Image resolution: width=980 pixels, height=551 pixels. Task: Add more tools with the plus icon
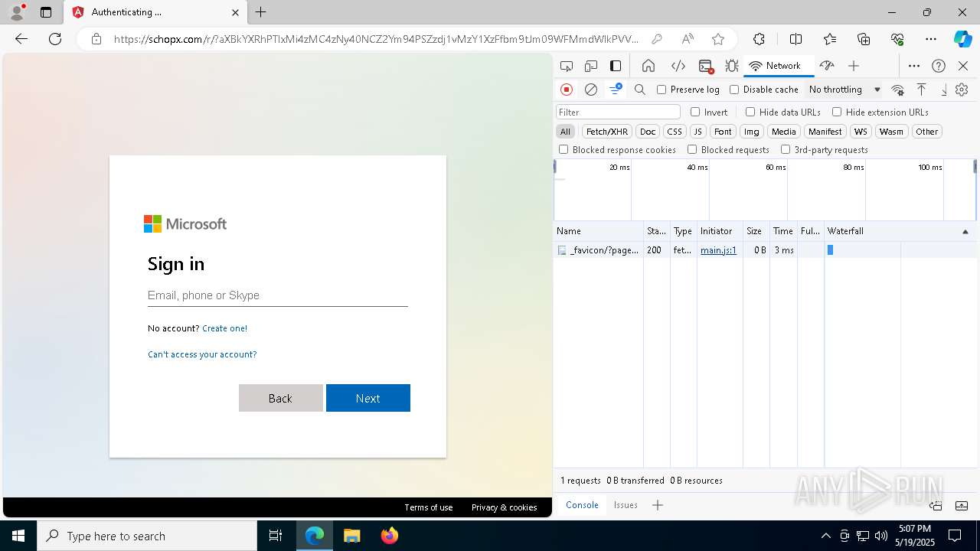coord(854,66)
